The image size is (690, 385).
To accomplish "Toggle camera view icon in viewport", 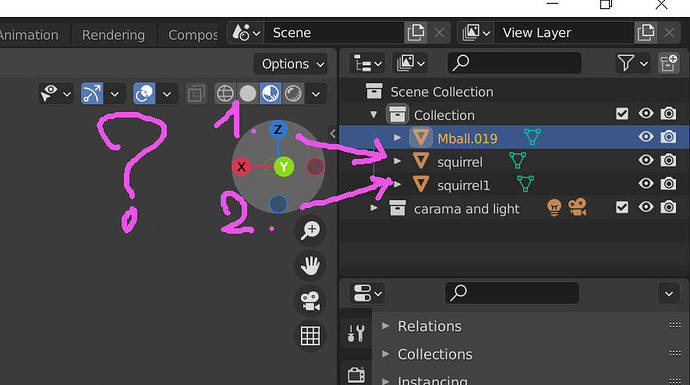I will click(310, 301).
